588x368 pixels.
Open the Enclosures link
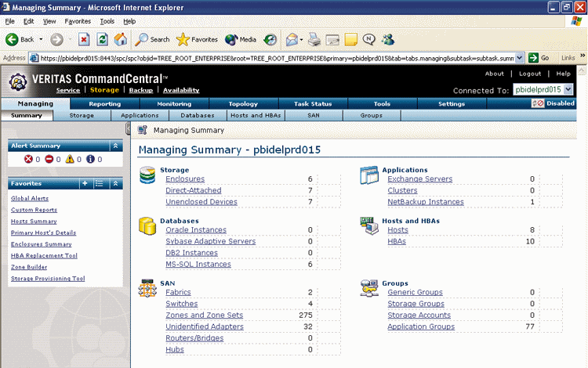185,179
